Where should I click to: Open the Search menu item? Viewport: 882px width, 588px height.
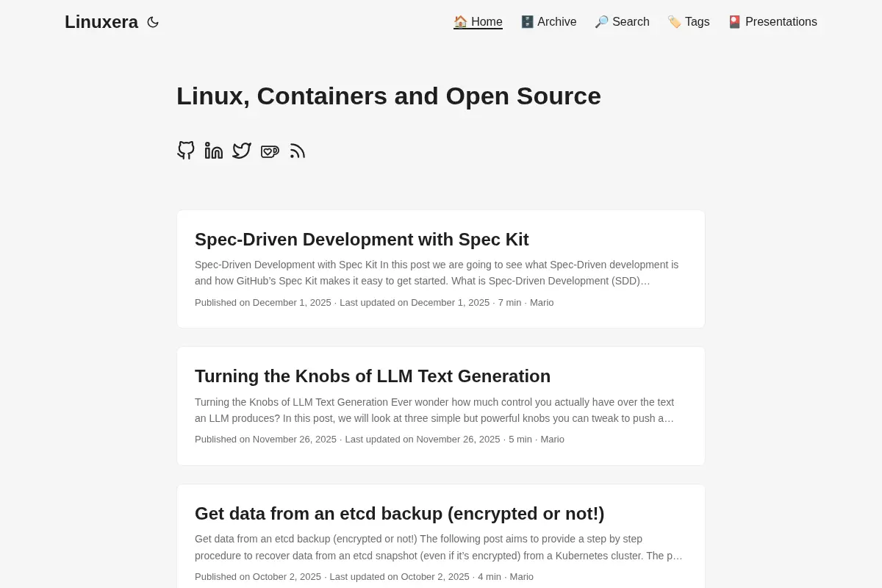pos(622,22)
